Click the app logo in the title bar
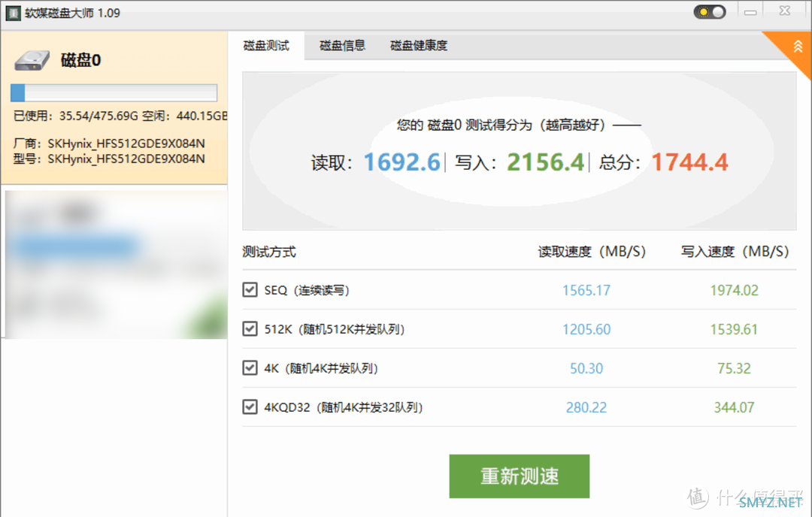Screen dimensions: 812x517 [13, 13]
